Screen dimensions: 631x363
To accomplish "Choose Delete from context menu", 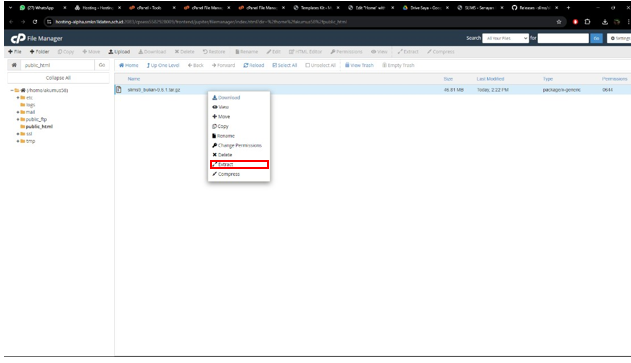I will click(x=239, y=155).
